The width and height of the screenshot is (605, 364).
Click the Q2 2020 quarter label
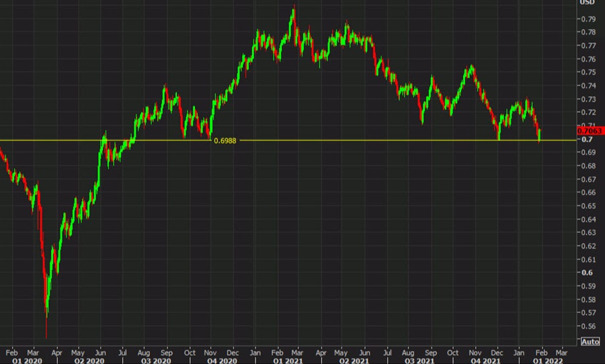(89, 361)
